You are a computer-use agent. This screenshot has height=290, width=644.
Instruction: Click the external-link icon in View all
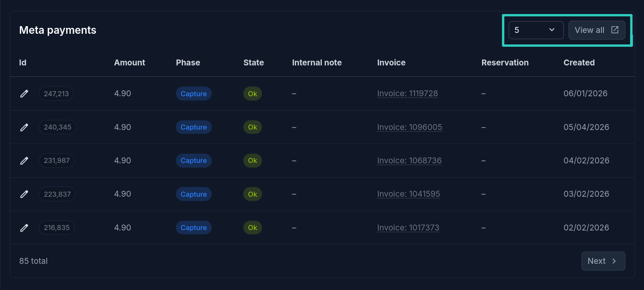(615, 30)
